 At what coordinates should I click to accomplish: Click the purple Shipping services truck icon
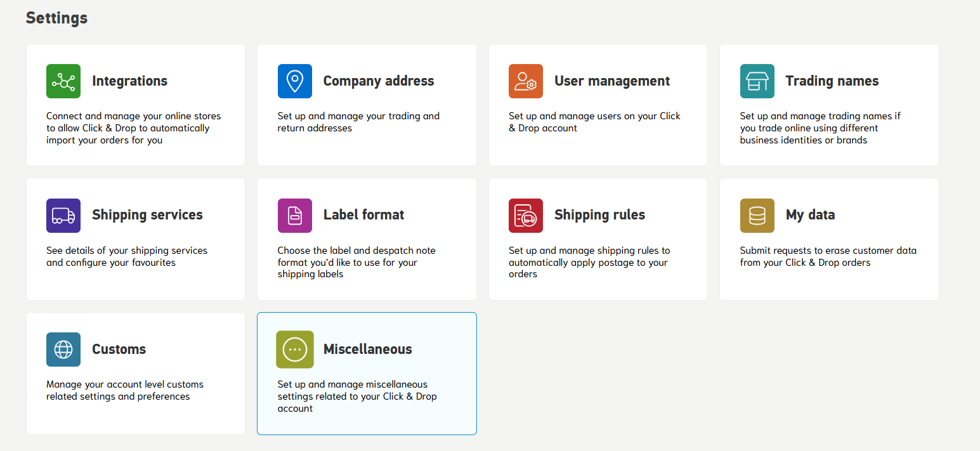point(63,216)
